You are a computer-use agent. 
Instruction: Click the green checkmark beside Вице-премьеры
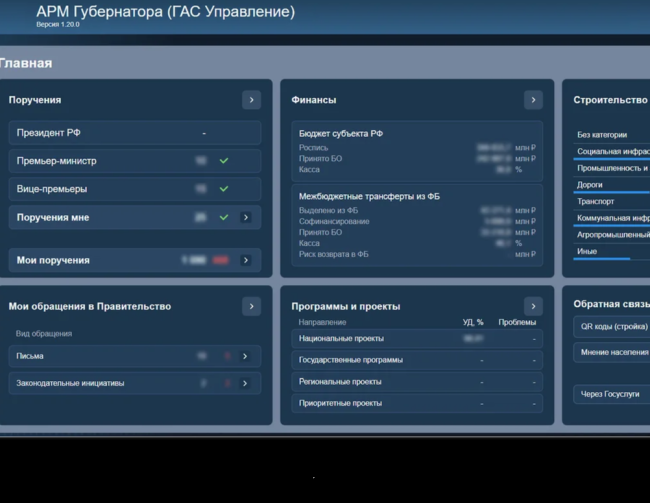[x=224, y=189]
